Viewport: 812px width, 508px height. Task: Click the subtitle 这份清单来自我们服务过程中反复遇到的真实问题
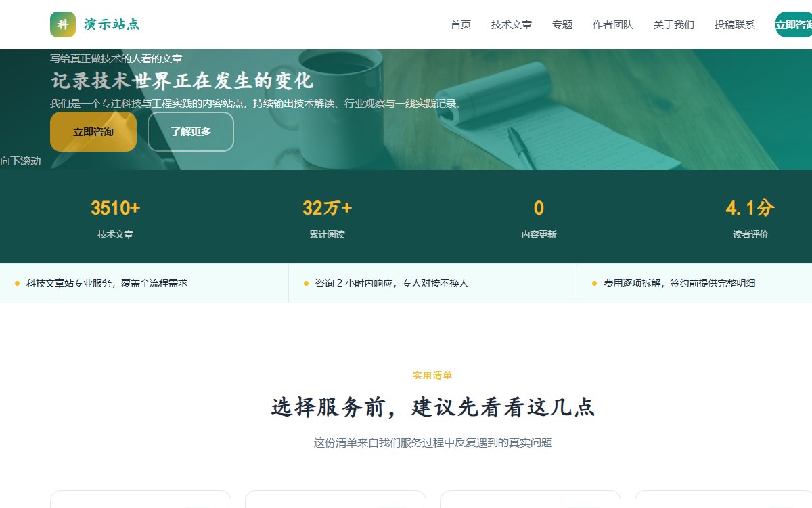click(432, 443)
